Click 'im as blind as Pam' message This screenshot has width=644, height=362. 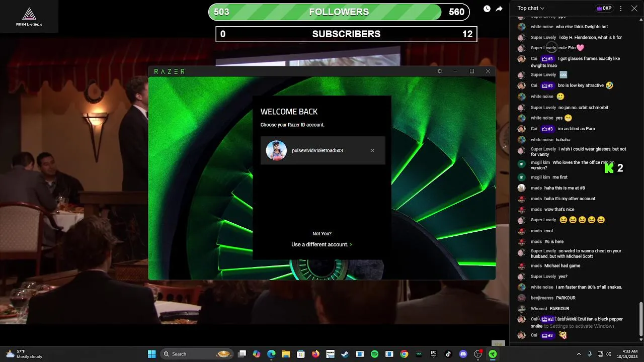(x=576, y=129)
